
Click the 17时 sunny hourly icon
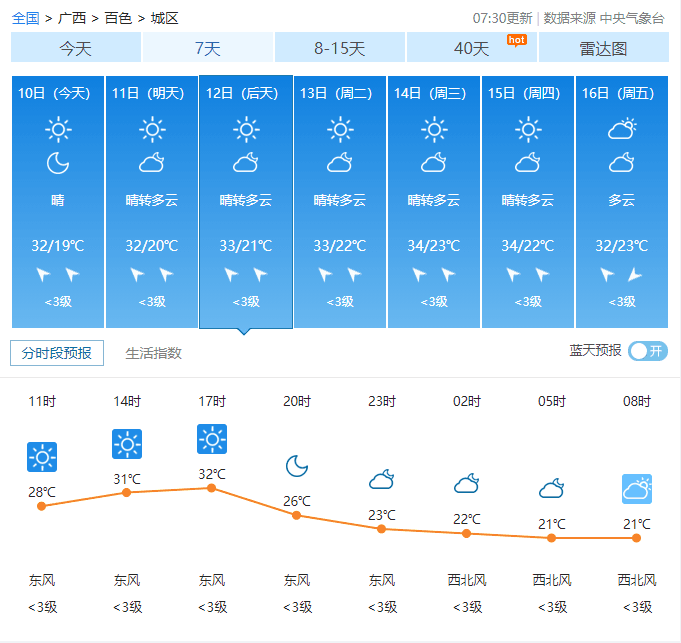pyautogui.click(x=212, y=439)
